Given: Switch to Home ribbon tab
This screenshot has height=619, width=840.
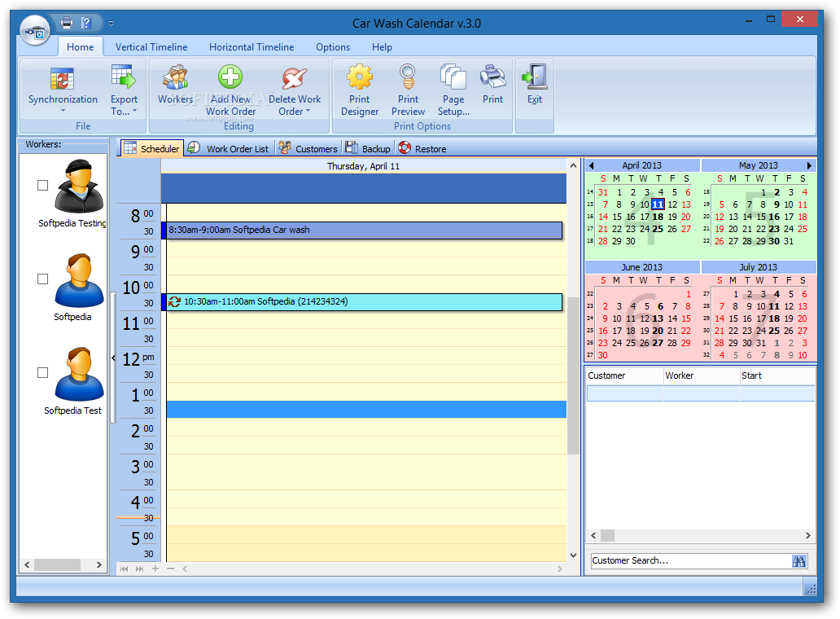Looking at the screenshot, I should tap(81, 46).
